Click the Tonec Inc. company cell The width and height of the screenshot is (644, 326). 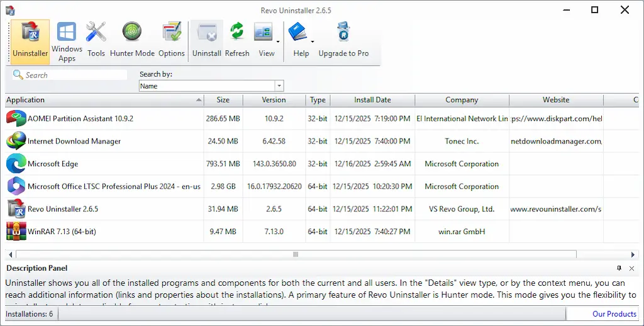(462, 141)
